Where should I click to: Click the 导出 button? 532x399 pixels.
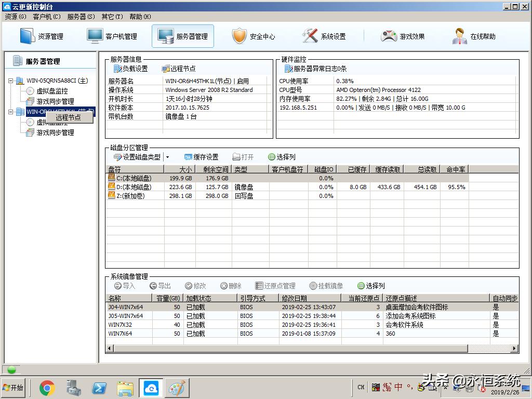tap(163, 285)
